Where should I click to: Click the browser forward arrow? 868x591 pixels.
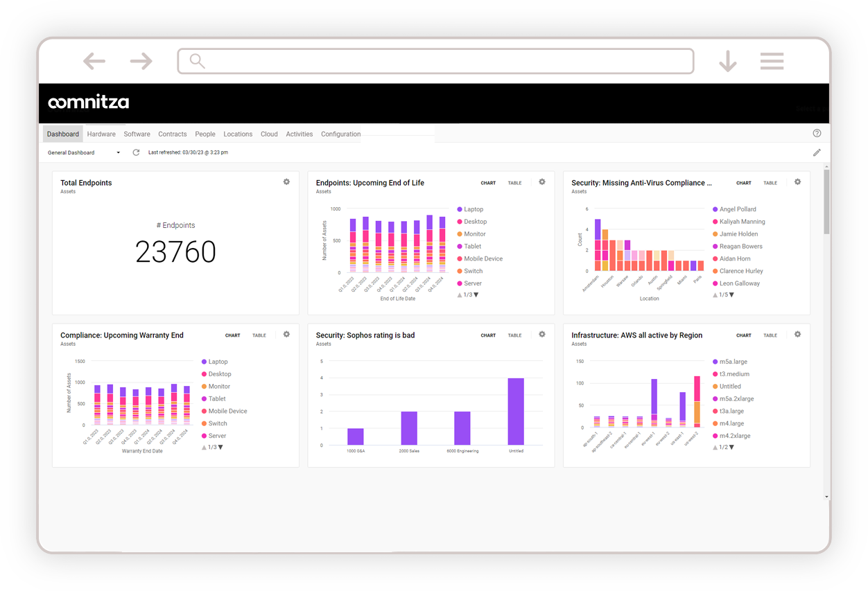pyautogui.click(x=141, y=61)
